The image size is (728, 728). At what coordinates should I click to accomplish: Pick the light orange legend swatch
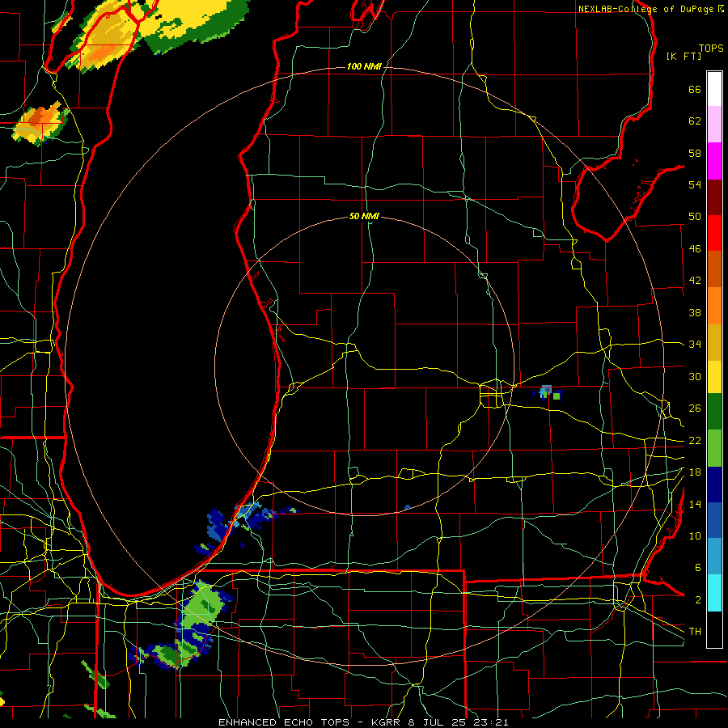pyautogui.click(x=714, y=306)
